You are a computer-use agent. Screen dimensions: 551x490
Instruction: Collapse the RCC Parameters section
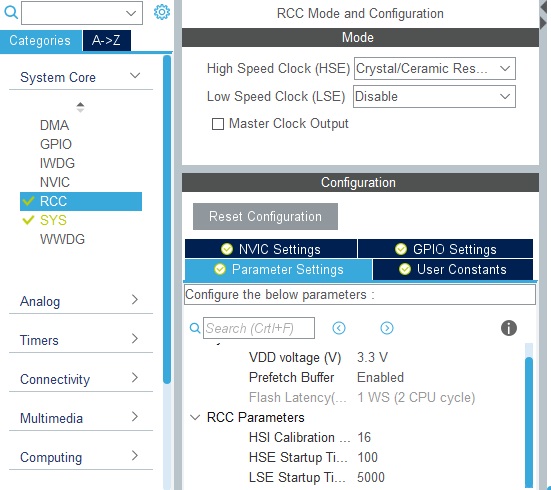pos(195,417)
